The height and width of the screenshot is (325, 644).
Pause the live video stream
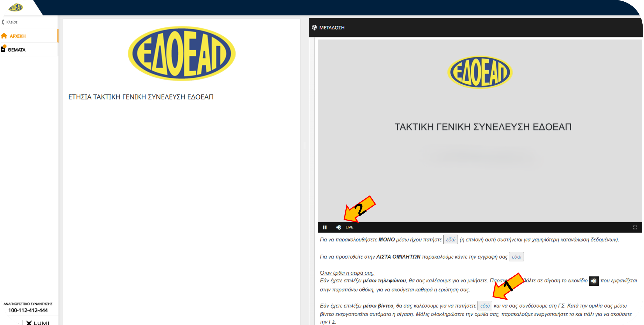(x=324, y=227)
